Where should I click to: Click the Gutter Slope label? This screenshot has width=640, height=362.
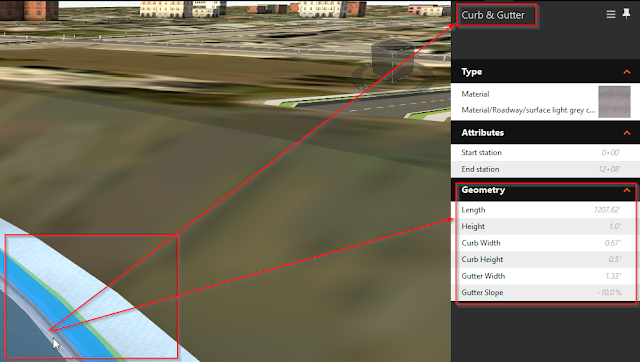482,293
